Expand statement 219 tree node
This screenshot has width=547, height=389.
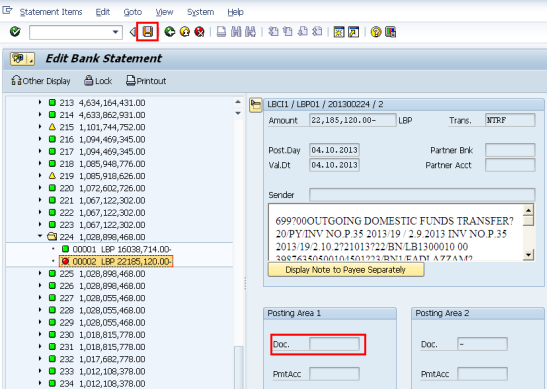point(40,175)
